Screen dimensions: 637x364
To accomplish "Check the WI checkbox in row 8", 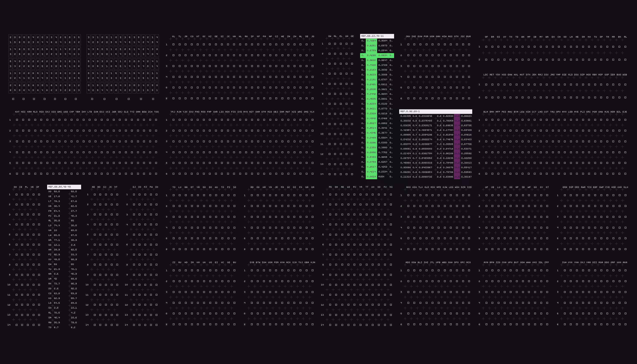I will tap(348, 265).
